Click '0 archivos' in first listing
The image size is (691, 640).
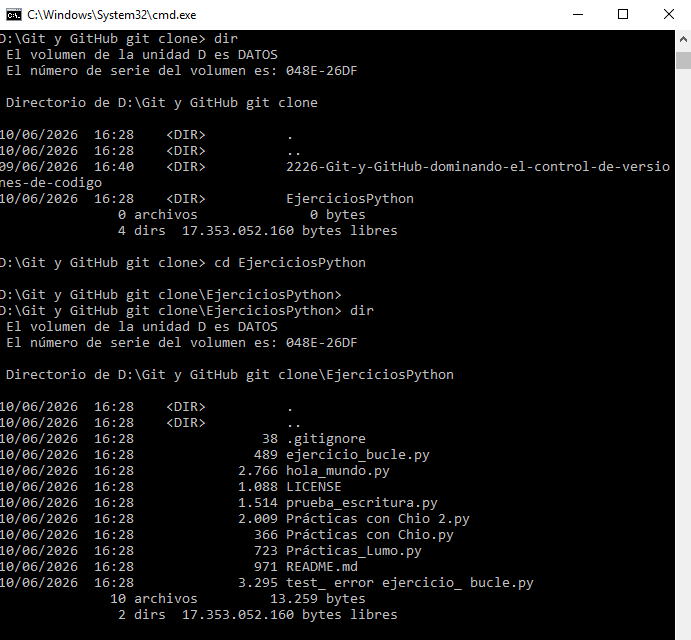[x=158, y=215]
